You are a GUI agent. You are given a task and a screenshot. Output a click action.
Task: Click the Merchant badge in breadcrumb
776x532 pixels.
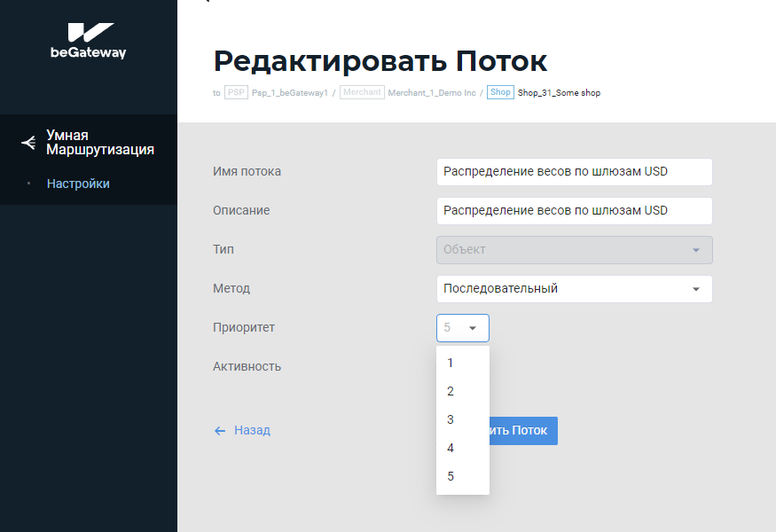click(362, 92)
